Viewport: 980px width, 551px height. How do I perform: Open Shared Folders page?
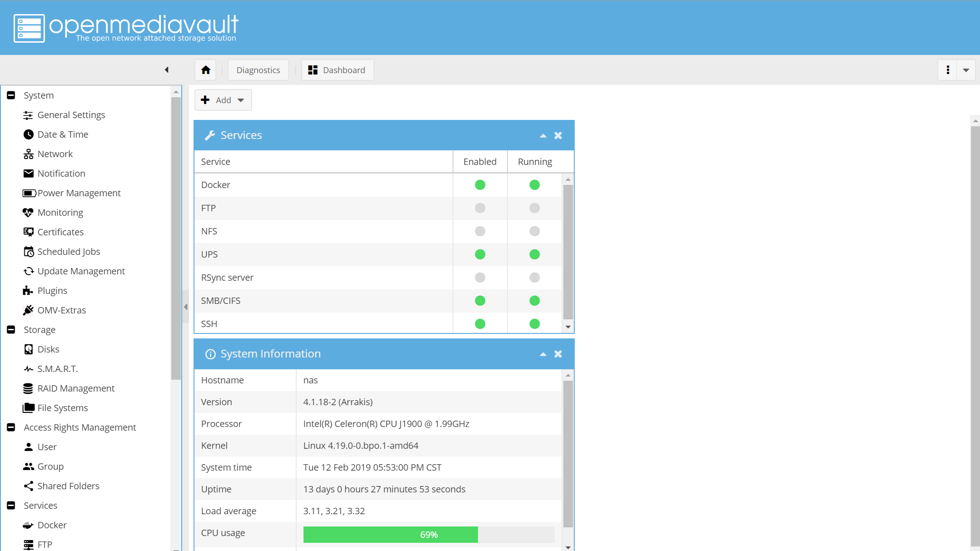[68, 486]
